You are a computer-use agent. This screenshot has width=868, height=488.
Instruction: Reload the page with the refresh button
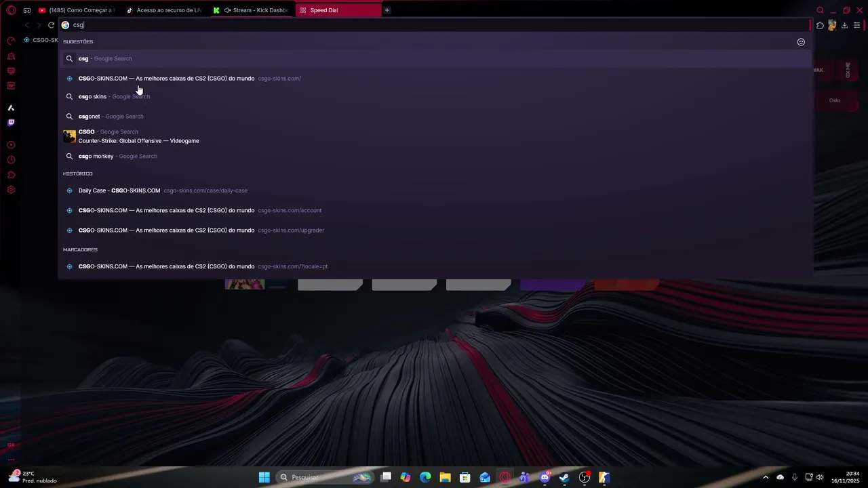coord(51,25)
